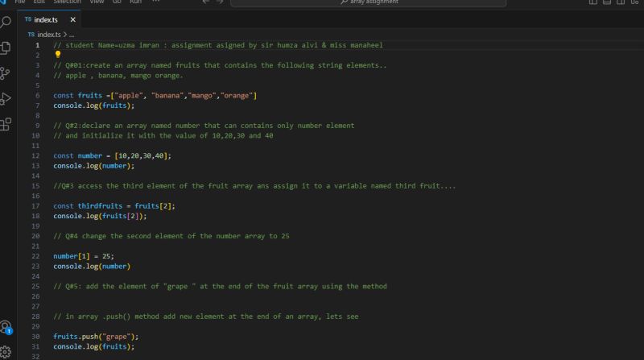Click the lightbulb code action on line 2
Screen dimensions: 644x360
57,54
